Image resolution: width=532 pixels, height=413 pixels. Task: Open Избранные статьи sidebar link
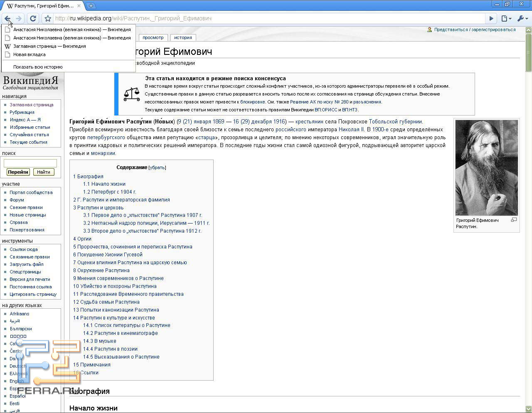tap(30, 127)
